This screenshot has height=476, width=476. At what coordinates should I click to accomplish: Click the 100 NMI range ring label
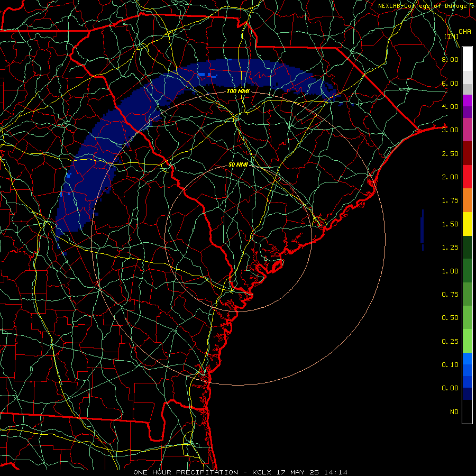pos(238,91)
